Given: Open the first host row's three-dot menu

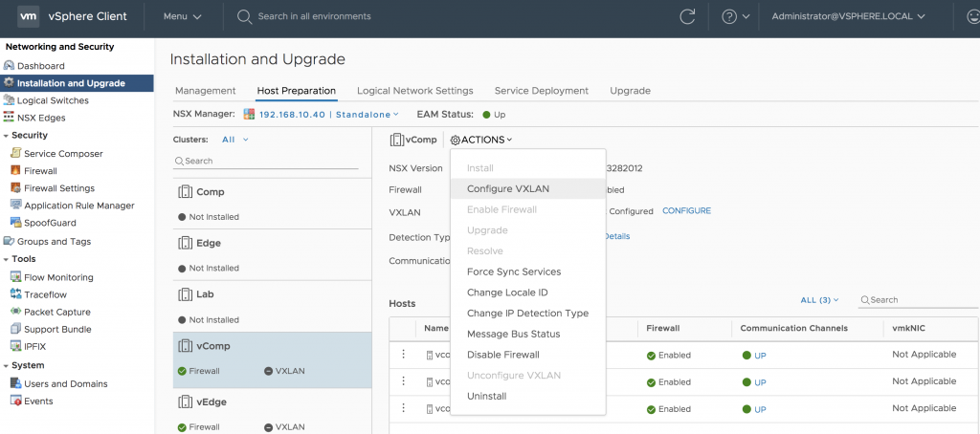Looking at the screenshot, I should coord(403,354).
